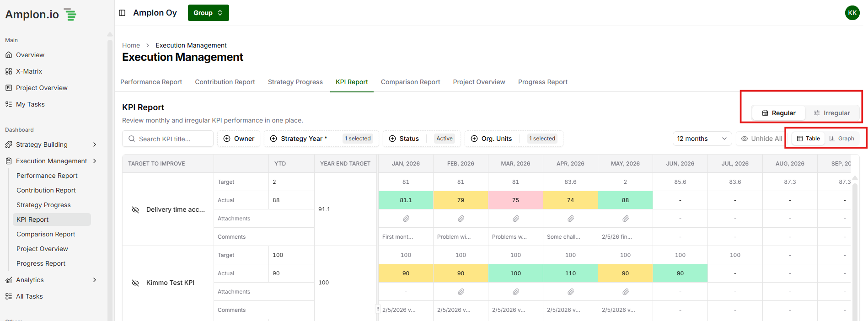Hide the Delivery time acc... KPI row
868x321 pixels.
point(135,209)
